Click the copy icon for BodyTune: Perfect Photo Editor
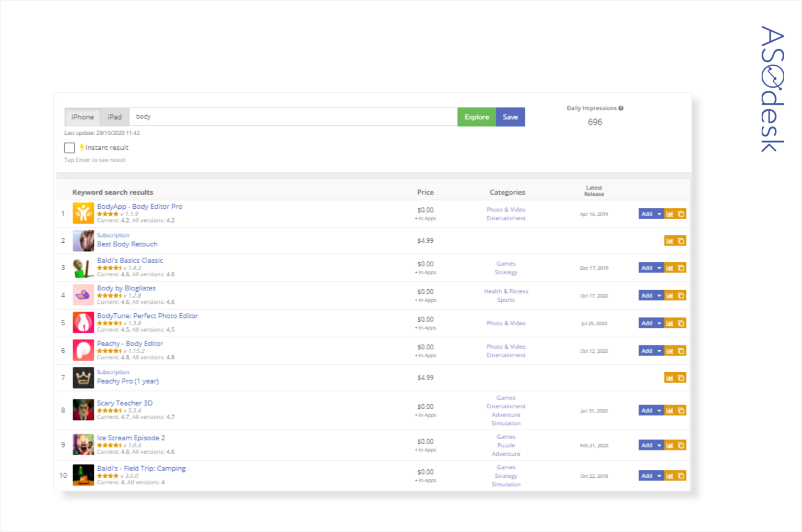 [681, 323]
